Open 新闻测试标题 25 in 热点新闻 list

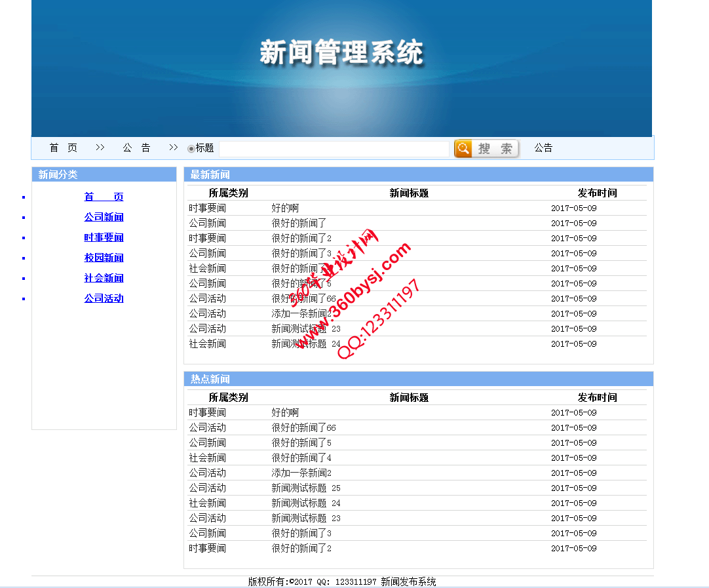[x=306, y=488]
